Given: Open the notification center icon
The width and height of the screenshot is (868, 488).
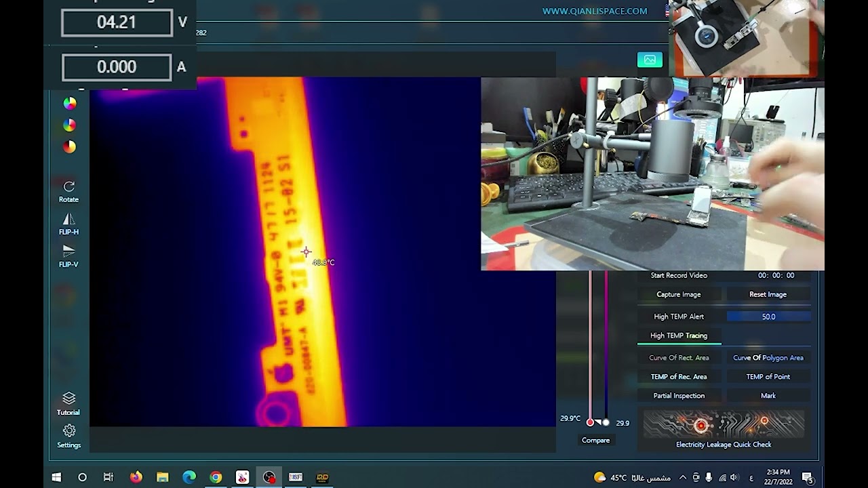Looking at the screenshot, I should point(808,477).
